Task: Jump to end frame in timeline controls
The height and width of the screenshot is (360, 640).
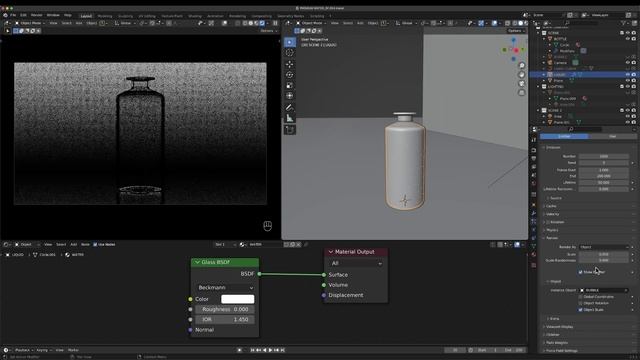Action: click(282, 350)
